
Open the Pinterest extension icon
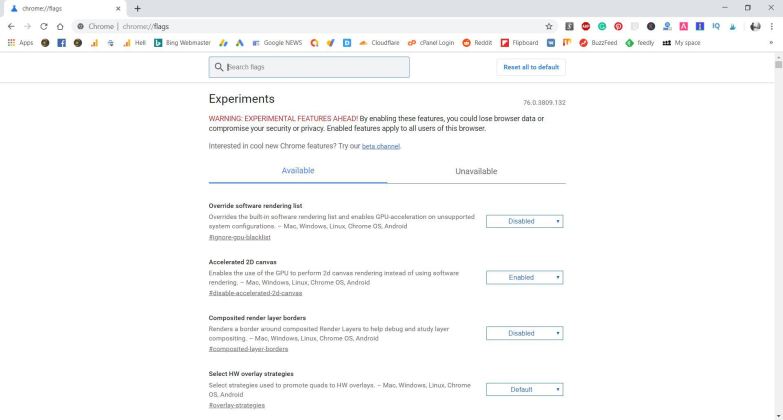click(x=618, y=26)
